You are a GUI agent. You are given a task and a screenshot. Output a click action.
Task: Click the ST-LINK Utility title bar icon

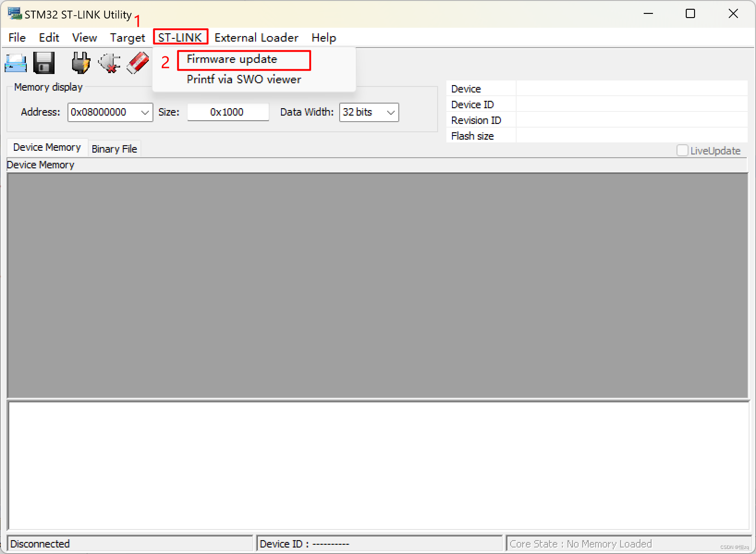pos(14,13)
